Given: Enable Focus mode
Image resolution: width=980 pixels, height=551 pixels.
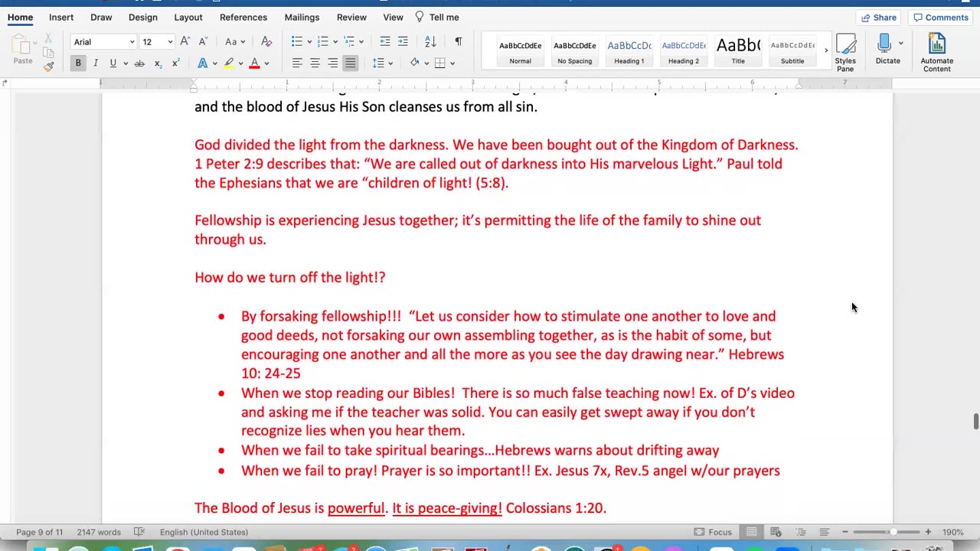Looking at the screenshot, I should pyautogui.click(x=712, y=532).
